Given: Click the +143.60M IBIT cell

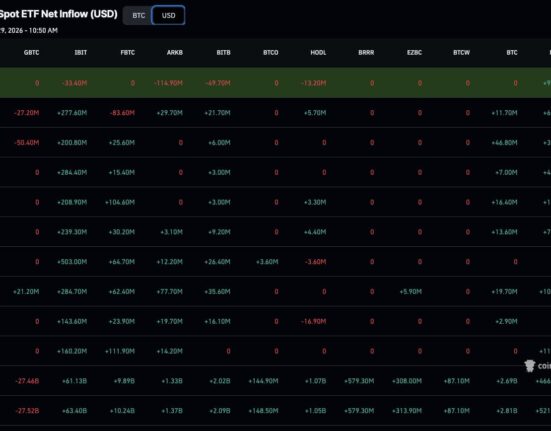Looking at the screenshot, I should 72,321.
